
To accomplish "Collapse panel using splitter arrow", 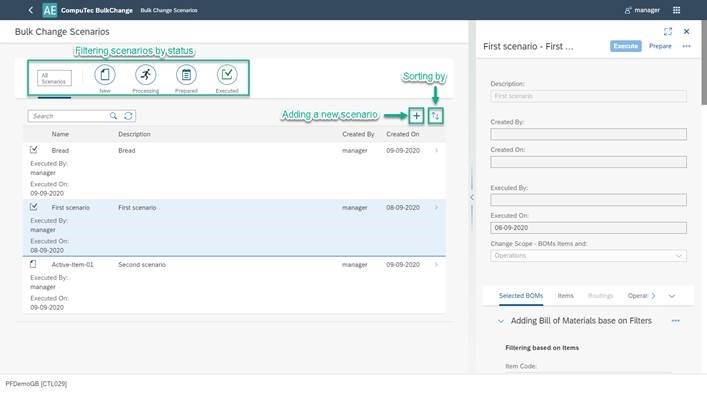I will click(472, 197).
